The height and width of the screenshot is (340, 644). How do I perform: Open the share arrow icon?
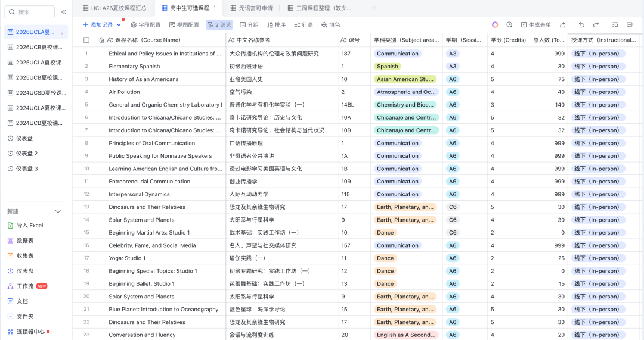(x=562, y=25)
